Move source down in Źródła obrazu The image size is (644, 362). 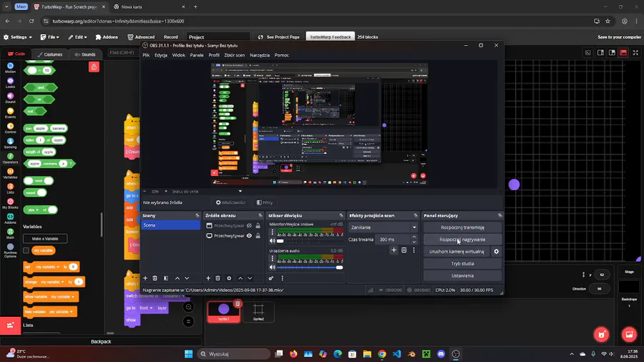[250, 278]
